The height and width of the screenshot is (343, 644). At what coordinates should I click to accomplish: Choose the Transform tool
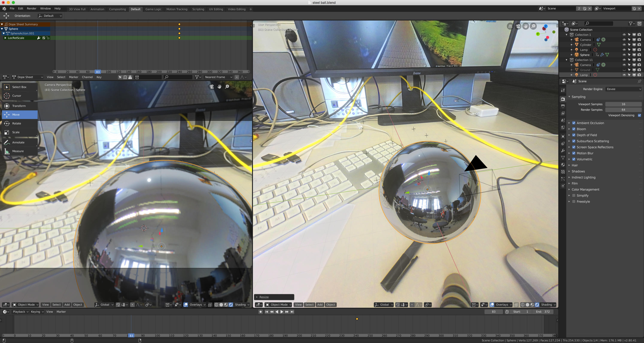[20, 106]
